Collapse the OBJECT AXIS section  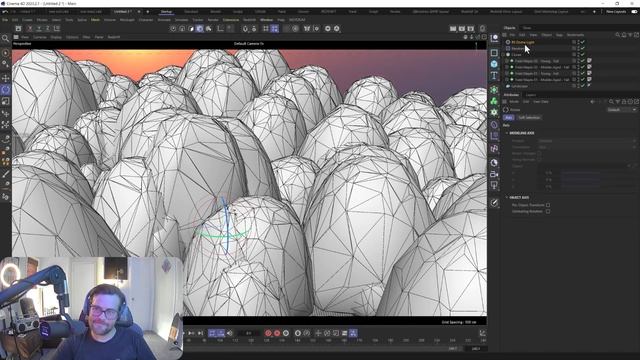[x=507, y=198]
